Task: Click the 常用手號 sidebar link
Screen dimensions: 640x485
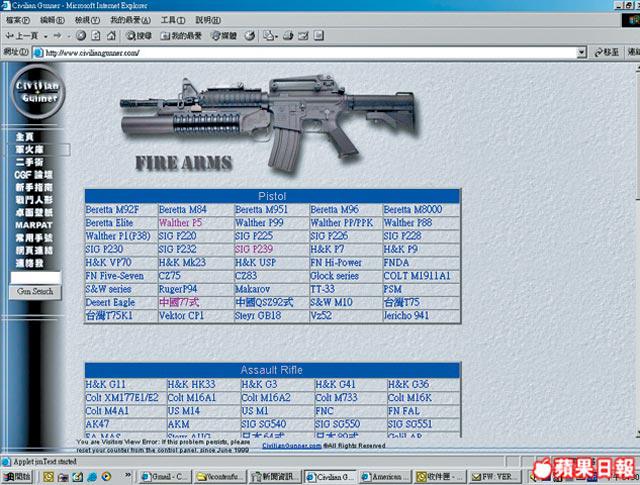Action: click(x=34, y=238)
